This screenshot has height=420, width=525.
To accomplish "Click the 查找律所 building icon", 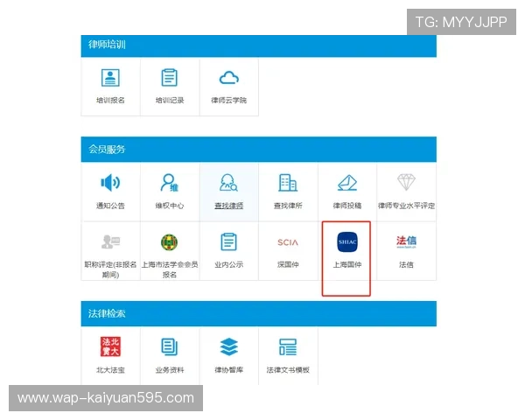I will point(288,183).
